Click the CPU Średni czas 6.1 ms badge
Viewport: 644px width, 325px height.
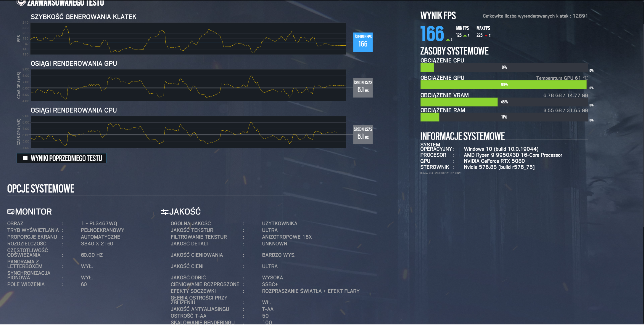363,135
